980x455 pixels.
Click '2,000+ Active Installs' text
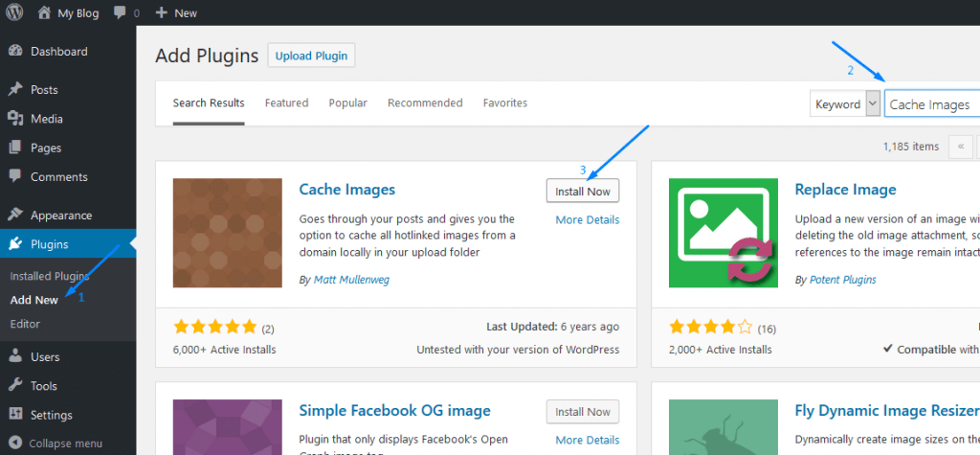pos(720,350)
